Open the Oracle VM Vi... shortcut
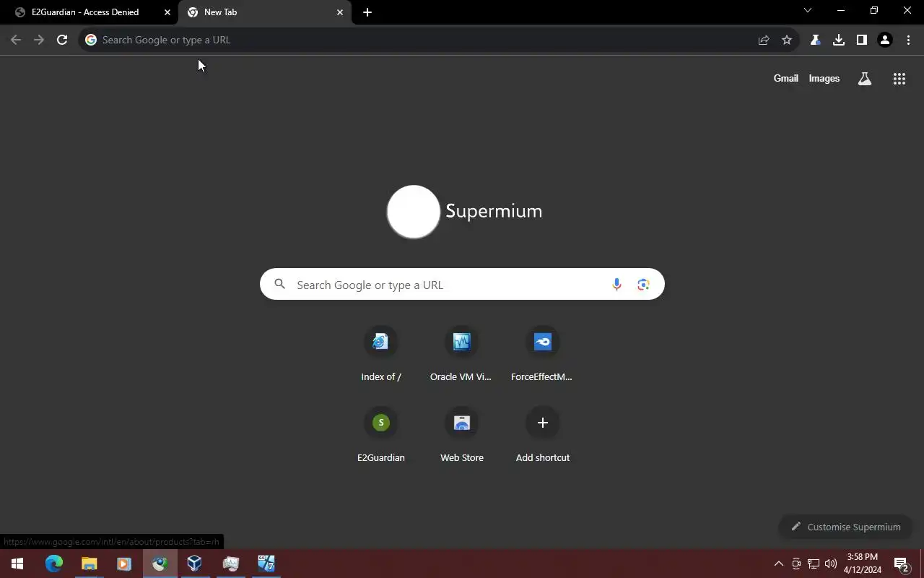This screenshot has width=924, height=578. pyautogui.click(x=462, y=354)
